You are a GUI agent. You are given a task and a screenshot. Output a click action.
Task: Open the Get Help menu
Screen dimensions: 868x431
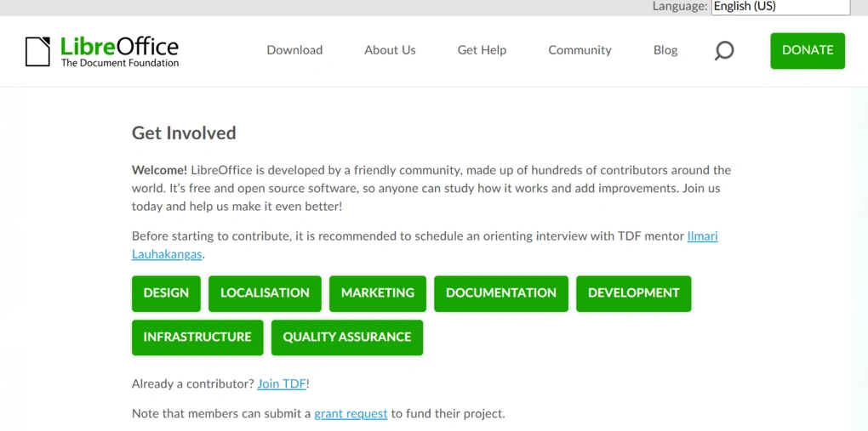[482, 50]
